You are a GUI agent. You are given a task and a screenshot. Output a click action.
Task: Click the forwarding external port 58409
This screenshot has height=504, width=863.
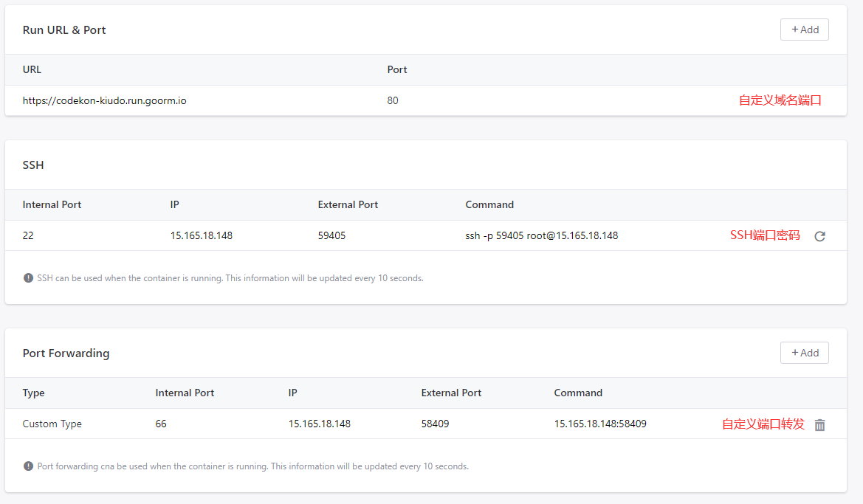435,424
